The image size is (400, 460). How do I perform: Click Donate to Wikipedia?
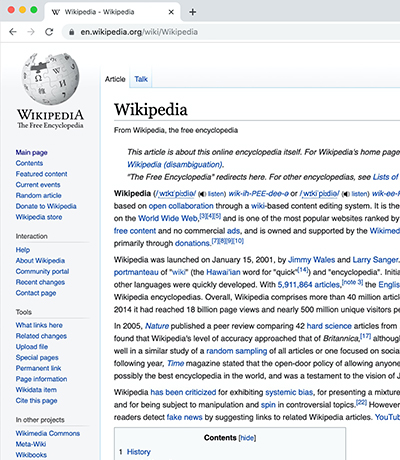[46, 206]
